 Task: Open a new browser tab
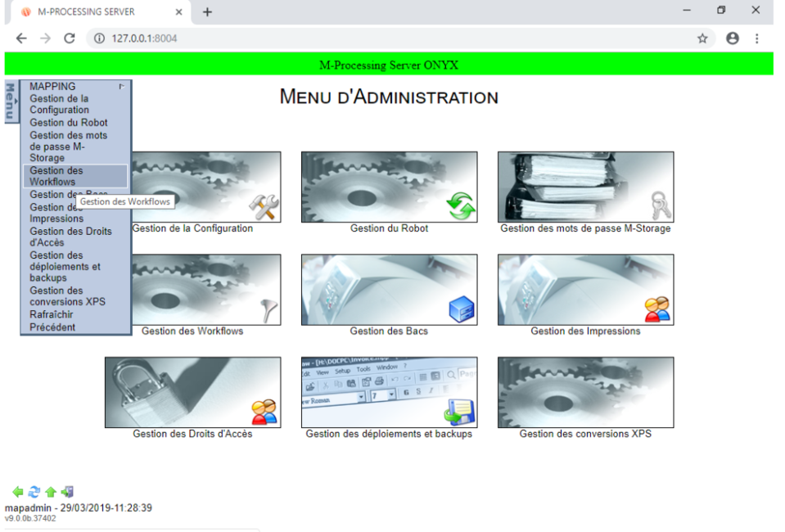tap(207, 12)
